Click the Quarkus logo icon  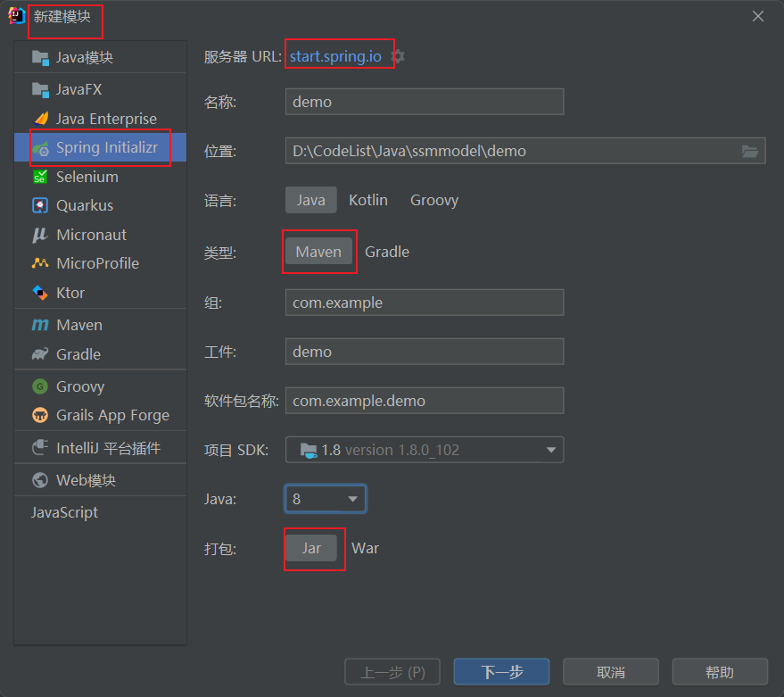click(40, 205)
